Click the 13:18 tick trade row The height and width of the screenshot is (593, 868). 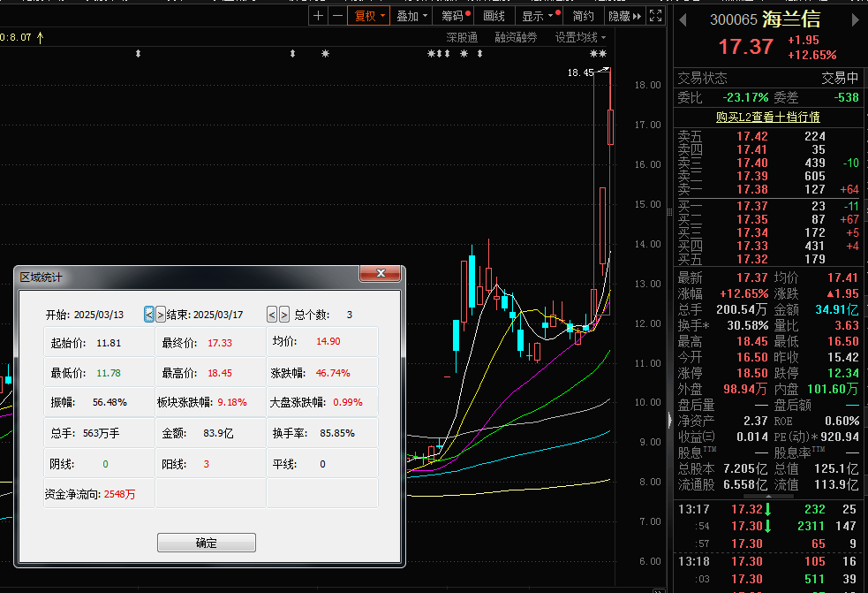point(767,561)
